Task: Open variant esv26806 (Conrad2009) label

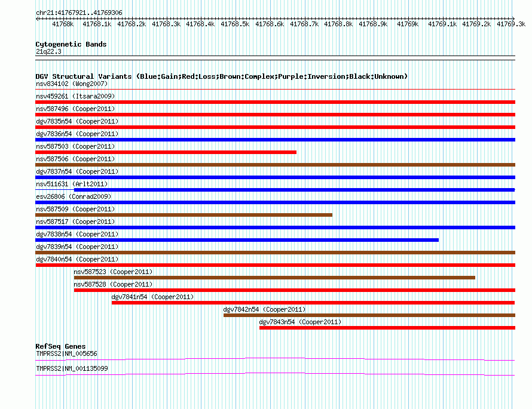Action: click(x=74, y=196)
